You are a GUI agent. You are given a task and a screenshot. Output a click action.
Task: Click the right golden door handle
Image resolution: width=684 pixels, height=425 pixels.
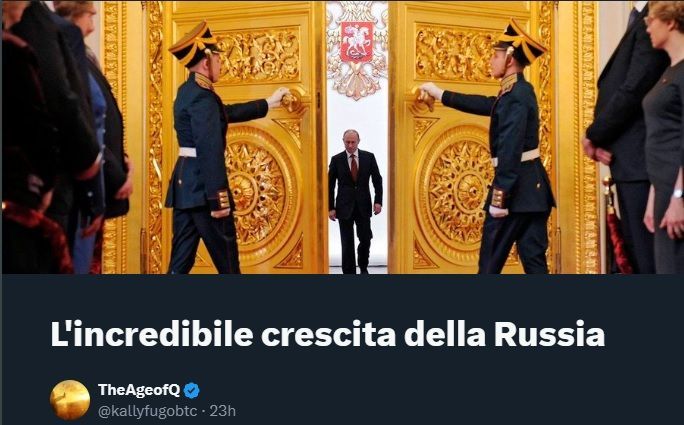(x=424, y=99)
